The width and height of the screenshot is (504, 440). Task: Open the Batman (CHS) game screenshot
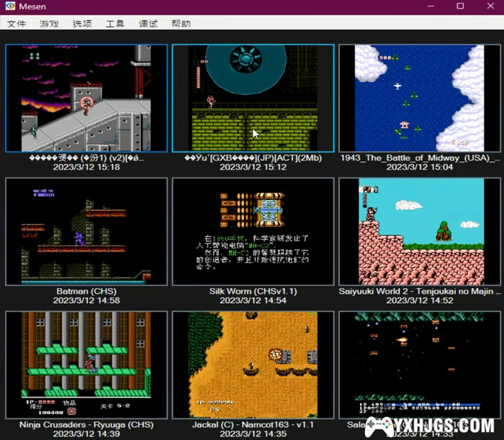[x=86, y=231]
